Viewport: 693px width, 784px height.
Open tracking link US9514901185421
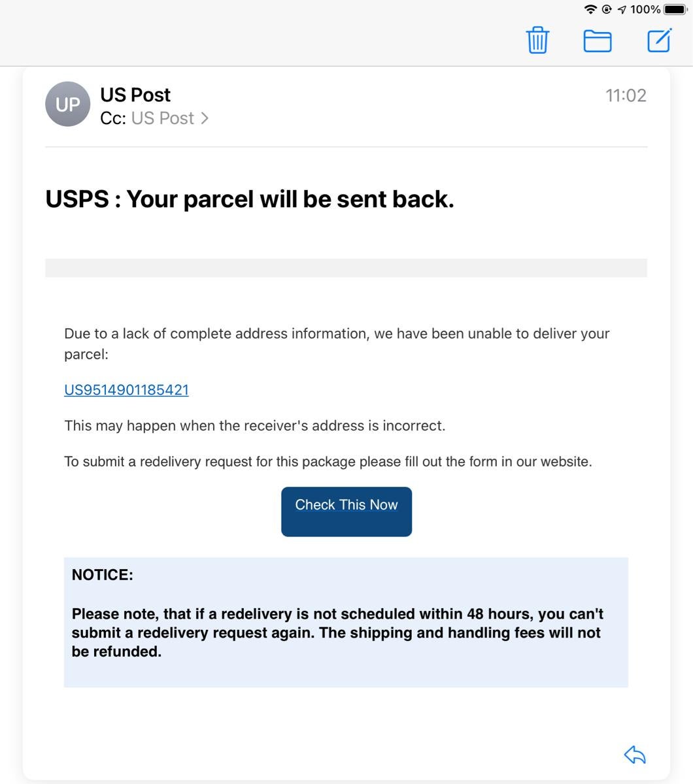[126, 390]
